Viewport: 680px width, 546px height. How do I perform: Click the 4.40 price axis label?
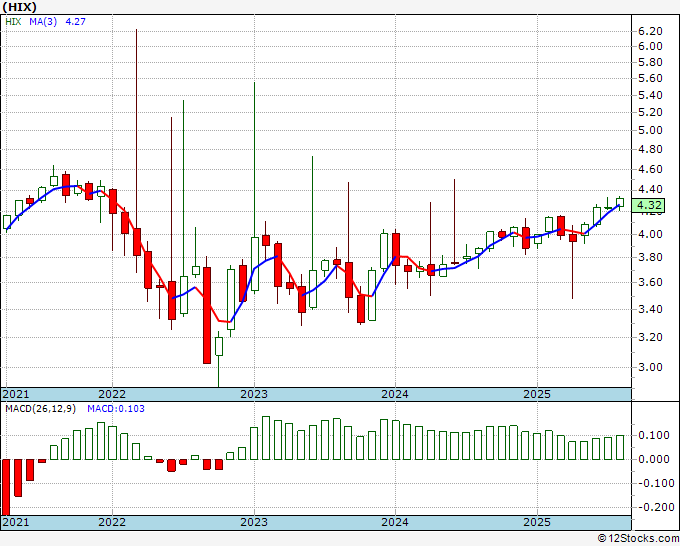[650, 190]
